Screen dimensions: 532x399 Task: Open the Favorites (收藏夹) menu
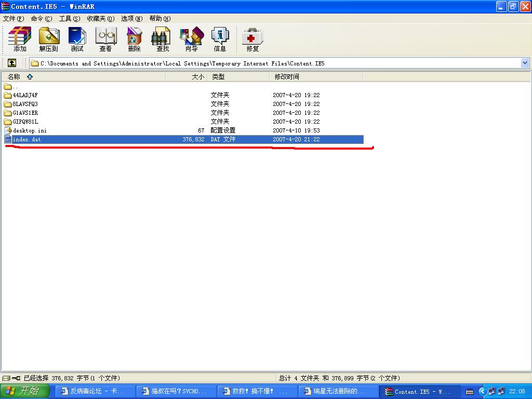[101, 19]
